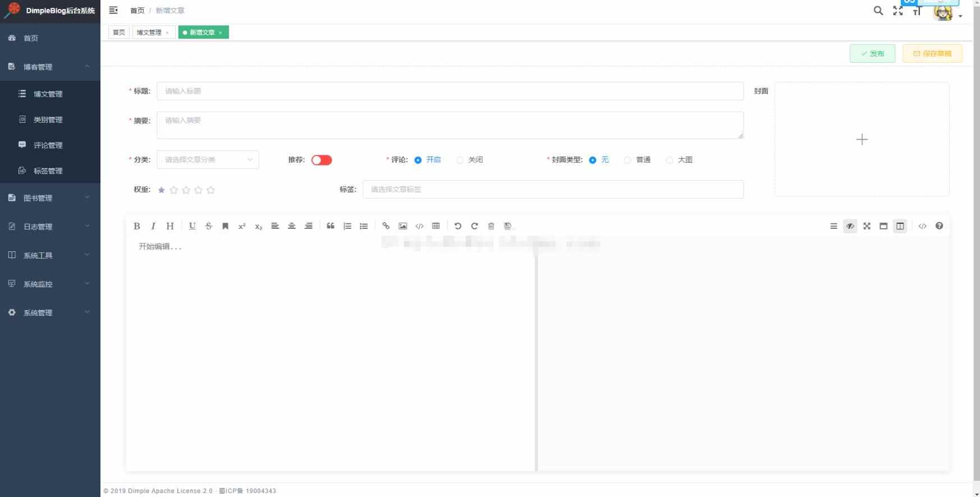The height and width of the screenshot is (497, 980).
Task: Apply superscript formatting
Action: 242,226
